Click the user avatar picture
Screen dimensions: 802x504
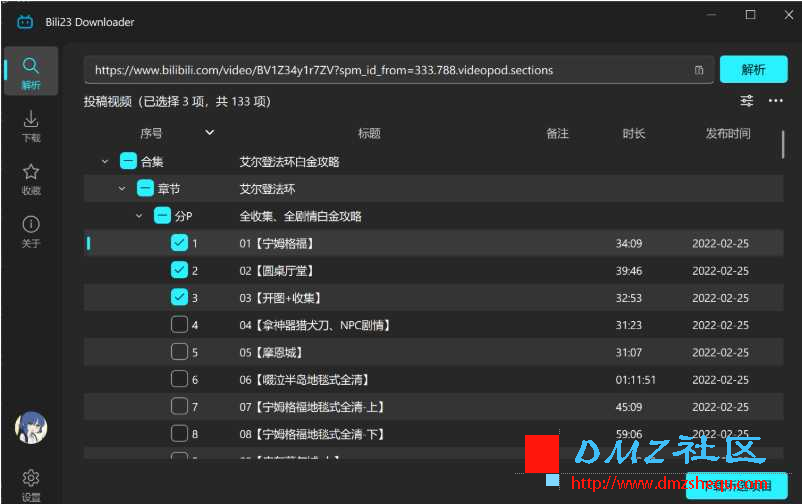(31, 428)
